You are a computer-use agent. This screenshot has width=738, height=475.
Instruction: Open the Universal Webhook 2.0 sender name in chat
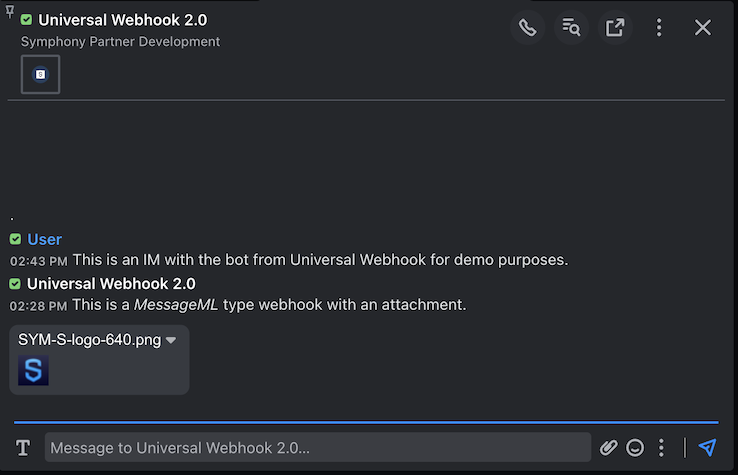click(x=111, y=283)
